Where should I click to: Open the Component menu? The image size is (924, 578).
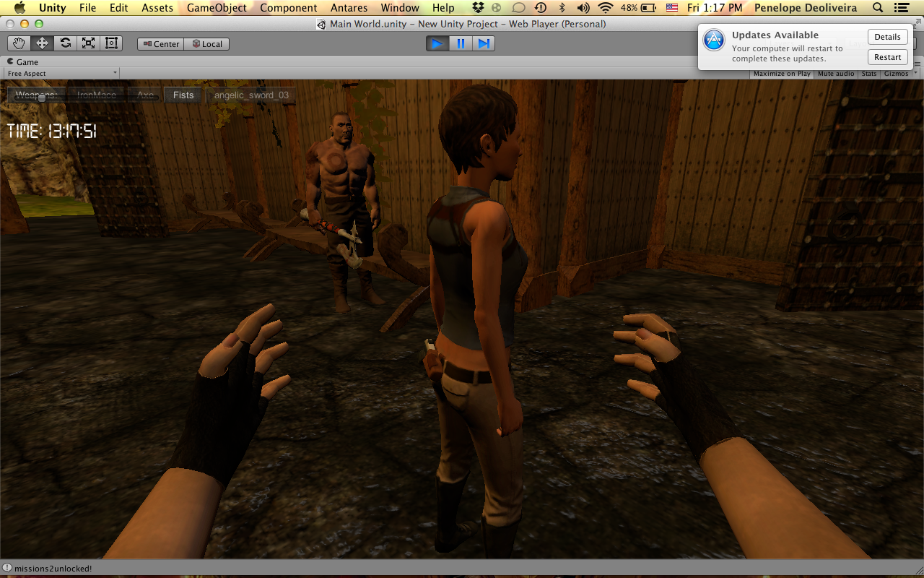click(288, 8)
